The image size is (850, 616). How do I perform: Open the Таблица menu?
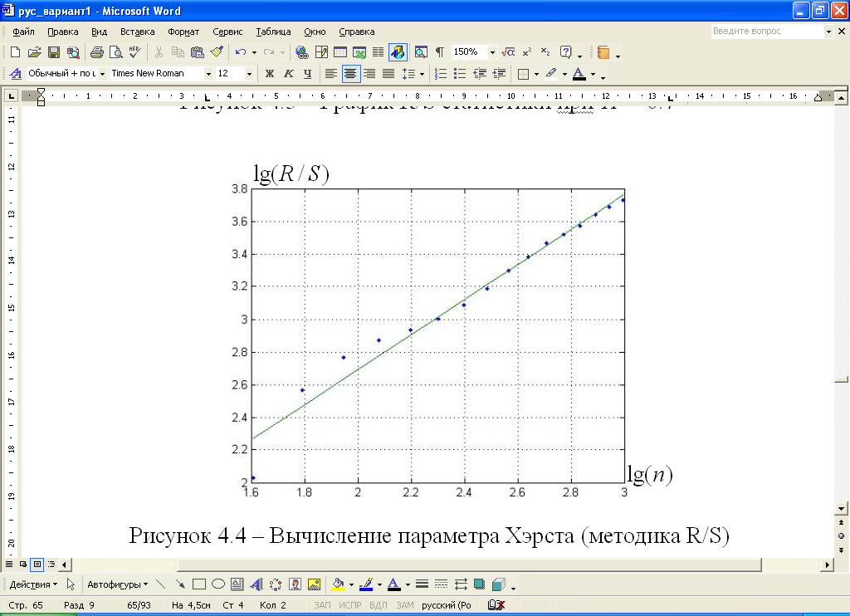click(273, 32)
